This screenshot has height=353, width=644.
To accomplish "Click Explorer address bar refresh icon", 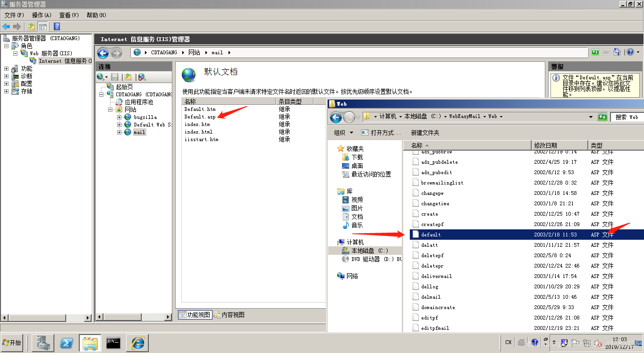I will click(602, 117).
